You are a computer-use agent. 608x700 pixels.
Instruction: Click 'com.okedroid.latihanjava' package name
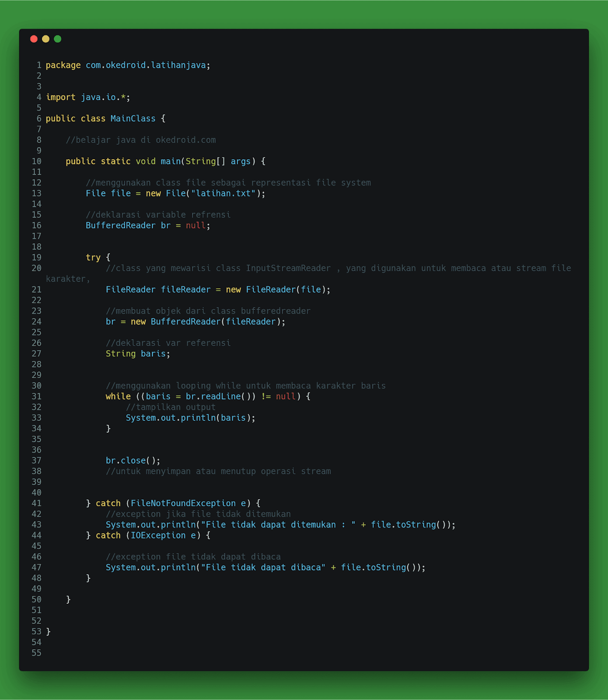click(146, 65)
